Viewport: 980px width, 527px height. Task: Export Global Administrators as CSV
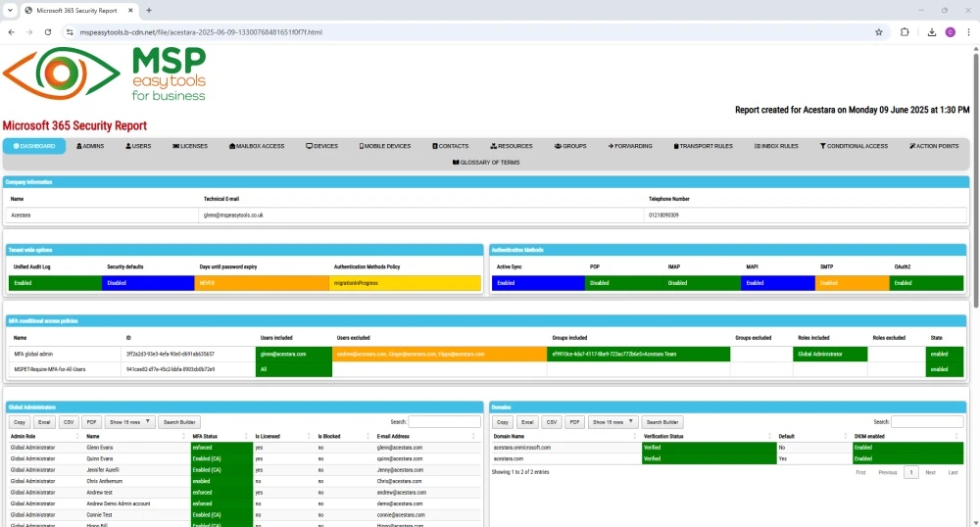pos(69,422)
